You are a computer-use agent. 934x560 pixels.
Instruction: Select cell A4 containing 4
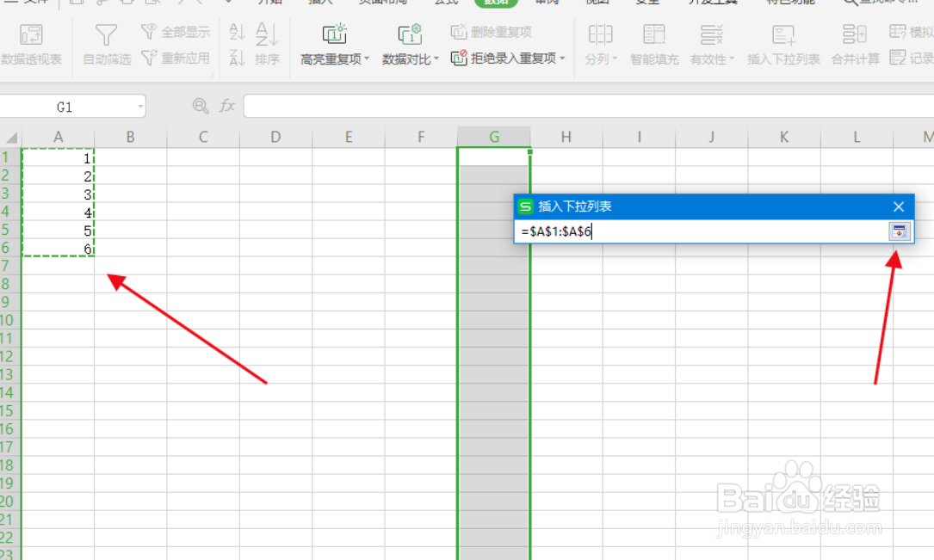[x=58, y=212]
